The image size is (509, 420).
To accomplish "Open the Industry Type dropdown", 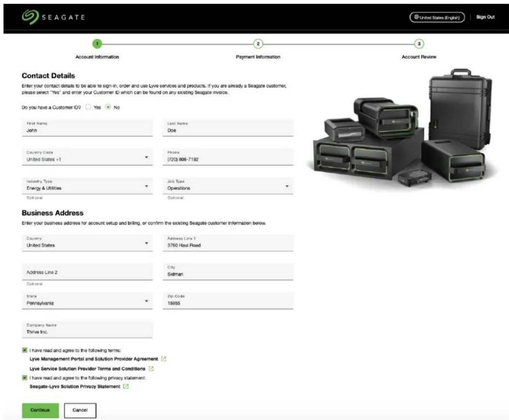I will [x=87, y=186].
